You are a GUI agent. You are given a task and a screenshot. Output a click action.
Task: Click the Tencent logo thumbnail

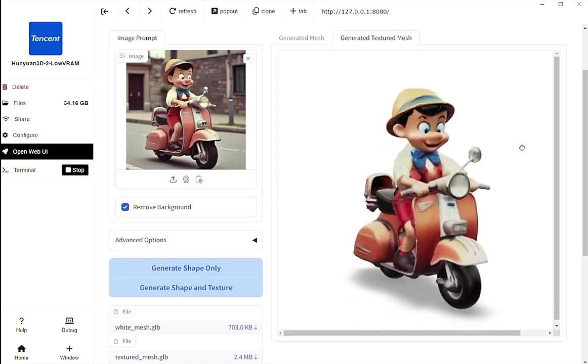[46, 38]
